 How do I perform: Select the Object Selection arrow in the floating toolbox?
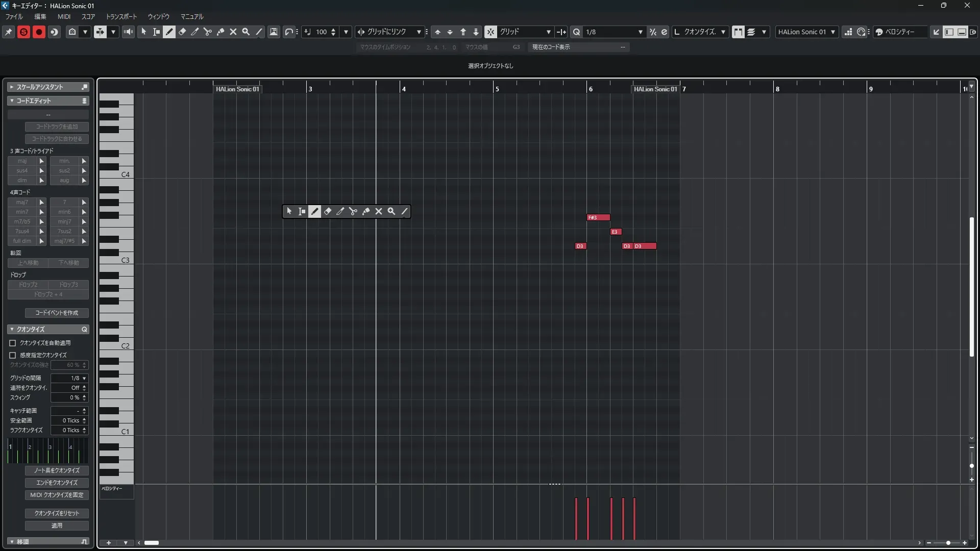[289, 211]
